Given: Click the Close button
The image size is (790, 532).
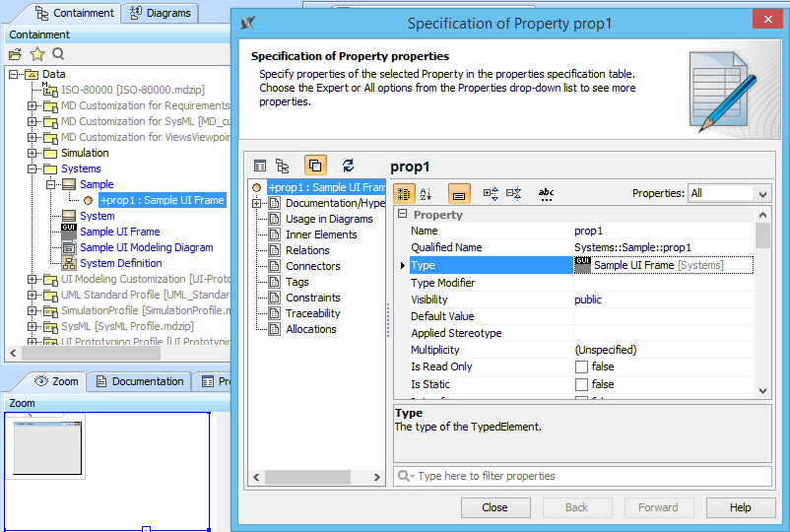Looking at the screenshot, I should [495, 507].
